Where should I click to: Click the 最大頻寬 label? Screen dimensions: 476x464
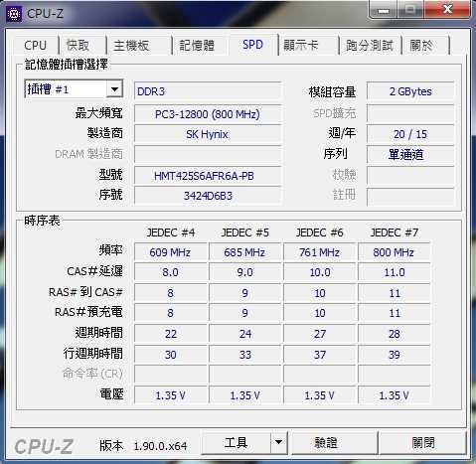98,113
